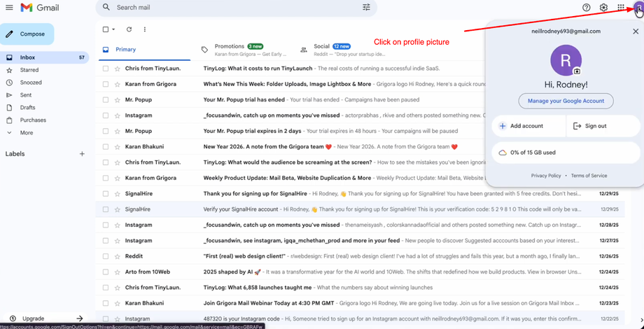Click Manage your Google Account

566,101
